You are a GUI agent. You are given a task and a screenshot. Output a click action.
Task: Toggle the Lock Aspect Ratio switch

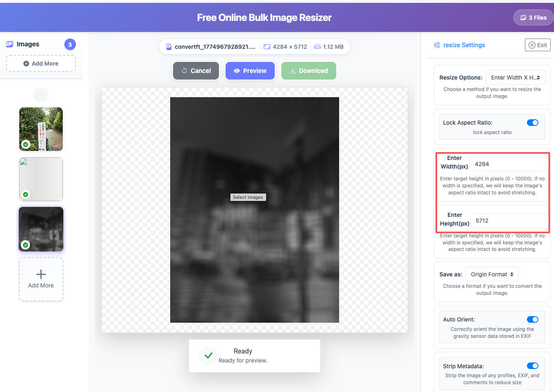pyautogui.click(x=533, y=123)
